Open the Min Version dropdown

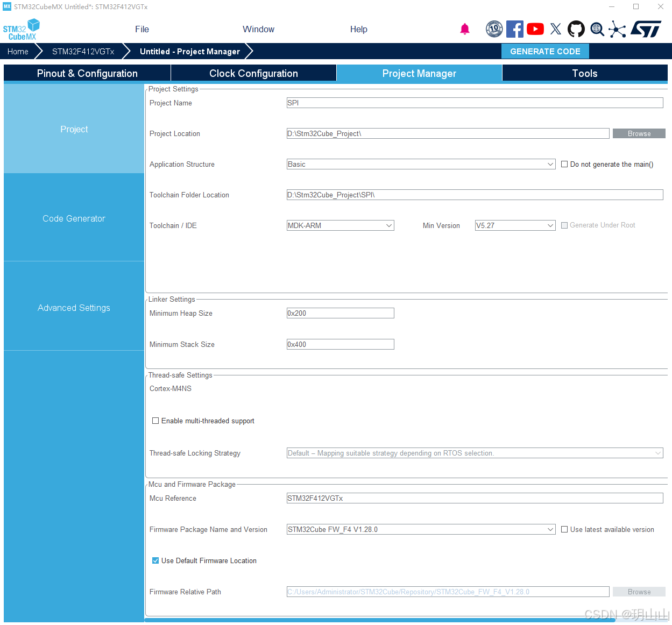[x=515, y=225]
